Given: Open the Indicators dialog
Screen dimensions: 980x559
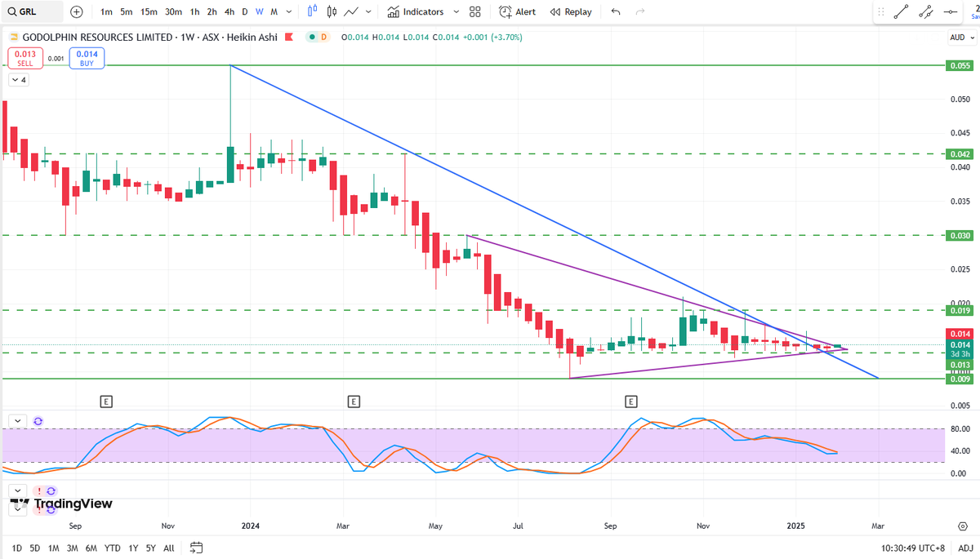Looking at the screenshot, I should point(416,12).
